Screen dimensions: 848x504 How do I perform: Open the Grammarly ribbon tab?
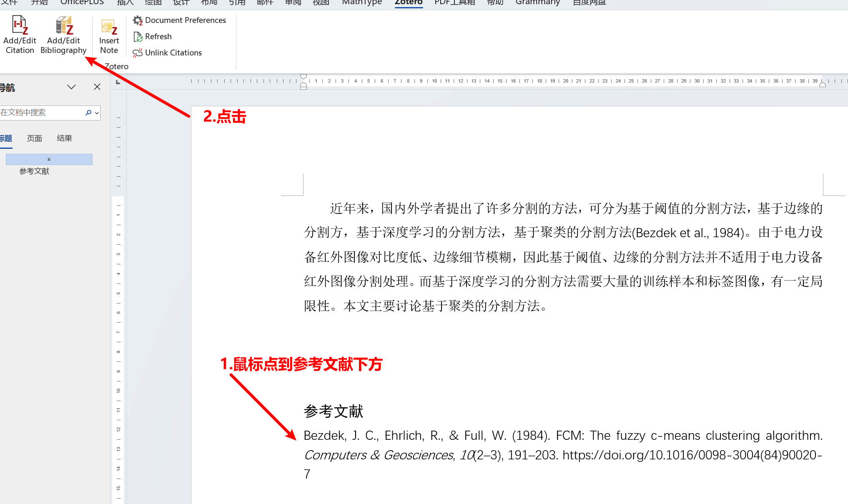[537, 3]
